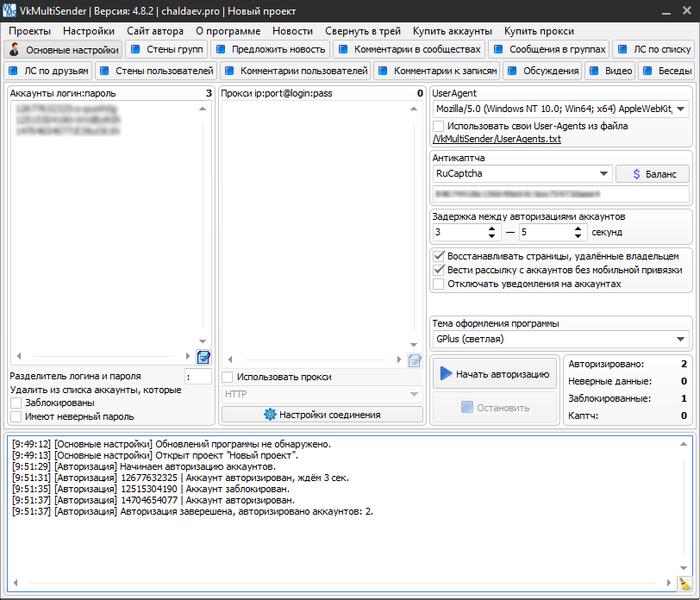Click the VkMultiSender title bar app icon

(x=9, y=9)
